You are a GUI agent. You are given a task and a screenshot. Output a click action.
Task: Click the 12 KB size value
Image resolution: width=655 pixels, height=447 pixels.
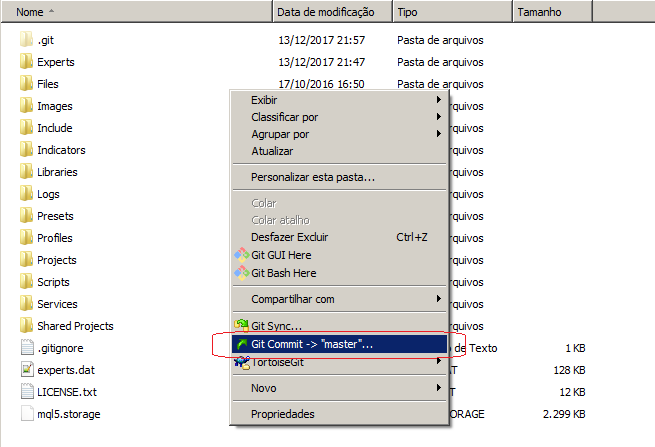click(572, 392)
